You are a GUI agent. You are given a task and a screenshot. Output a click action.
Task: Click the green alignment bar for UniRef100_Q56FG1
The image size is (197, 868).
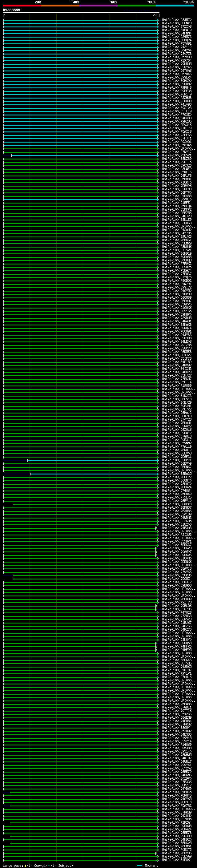pos(81,457)
